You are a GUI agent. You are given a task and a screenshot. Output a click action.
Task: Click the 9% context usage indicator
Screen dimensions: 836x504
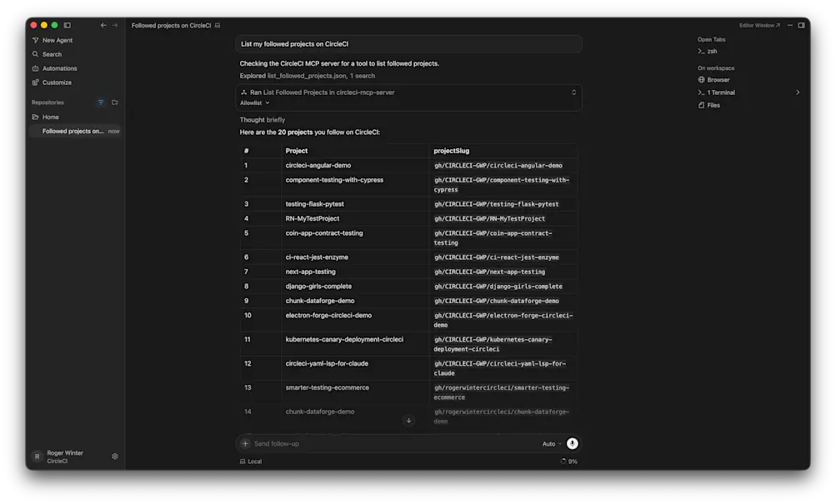coord(568,462)
